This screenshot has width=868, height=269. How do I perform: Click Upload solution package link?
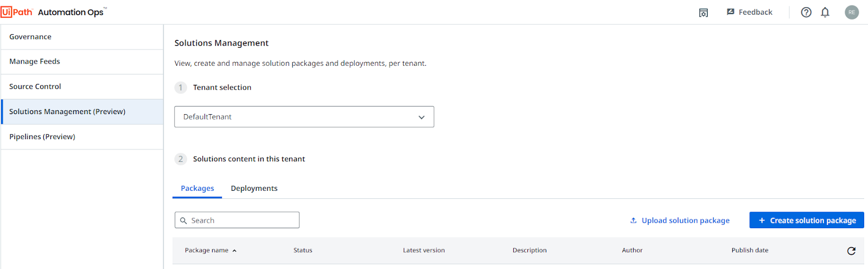(680, 220)
